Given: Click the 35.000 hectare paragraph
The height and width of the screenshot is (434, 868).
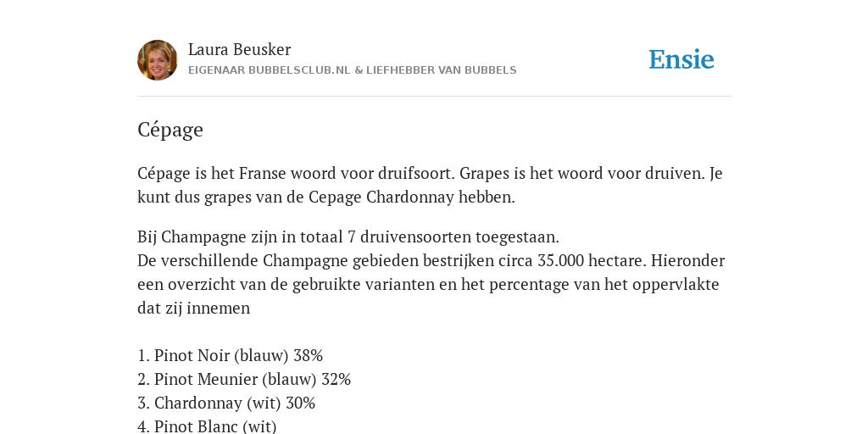Looking at the screenshot, I should point(431,285).
